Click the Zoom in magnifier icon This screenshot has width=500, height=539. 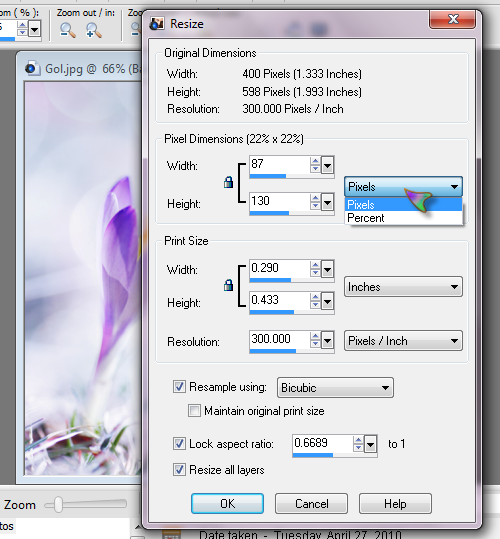coord(93,30)
